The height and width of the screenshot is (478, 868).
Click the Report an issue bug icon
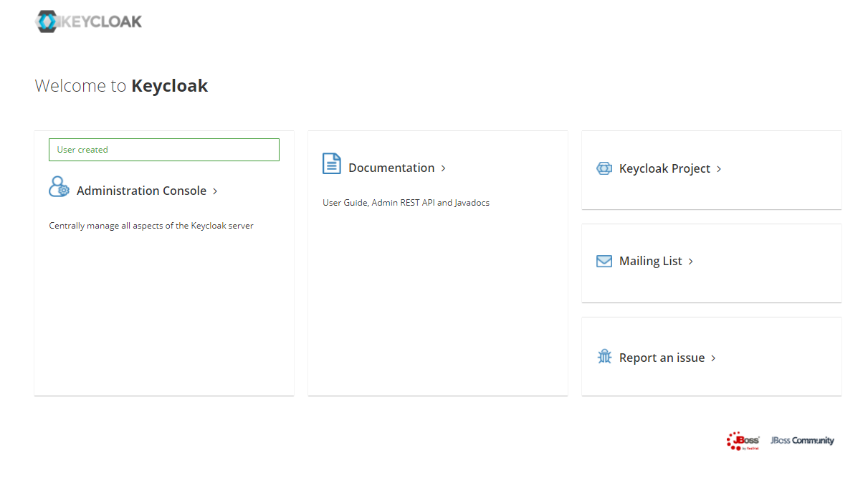(604, 356)
